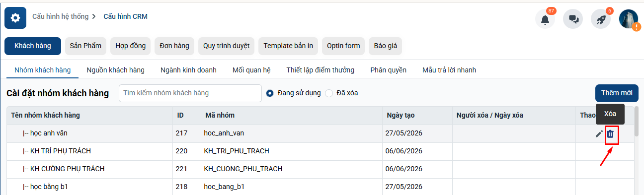This screenshot has width=644, height=195.
Task: Open the chat messages icon
Action: (573, 19)
